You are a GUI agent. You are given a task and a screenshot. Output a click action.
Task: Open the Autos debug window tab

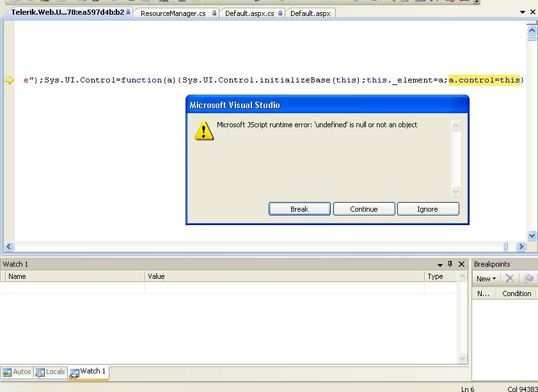17,372
